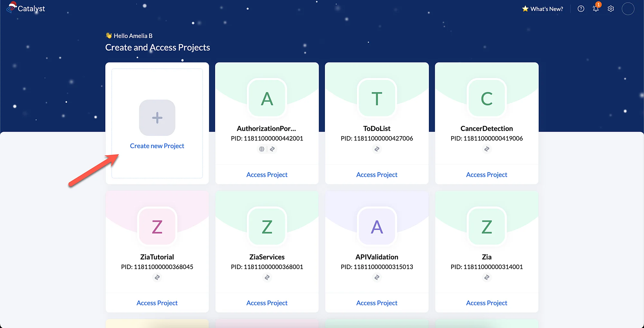
Task: Click the Catalyst icon under Zia PID
Action: click(487, 277)
